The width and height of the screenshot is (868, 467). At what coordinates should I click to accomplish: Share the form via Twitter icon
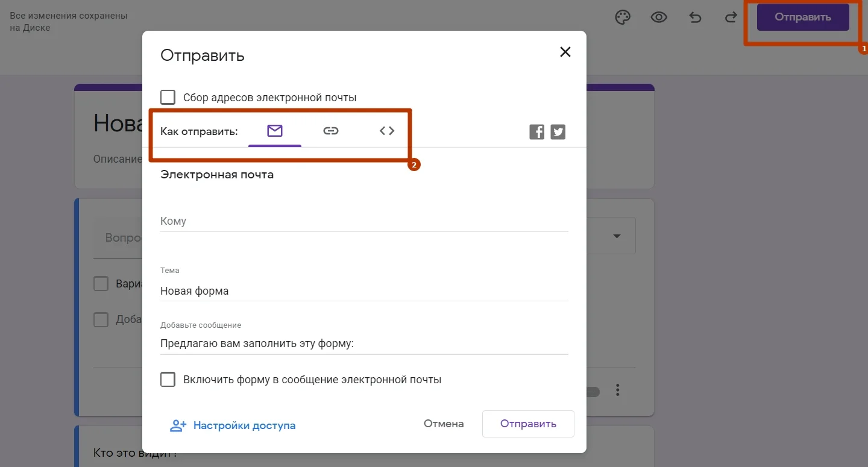(x=558, y=131)
